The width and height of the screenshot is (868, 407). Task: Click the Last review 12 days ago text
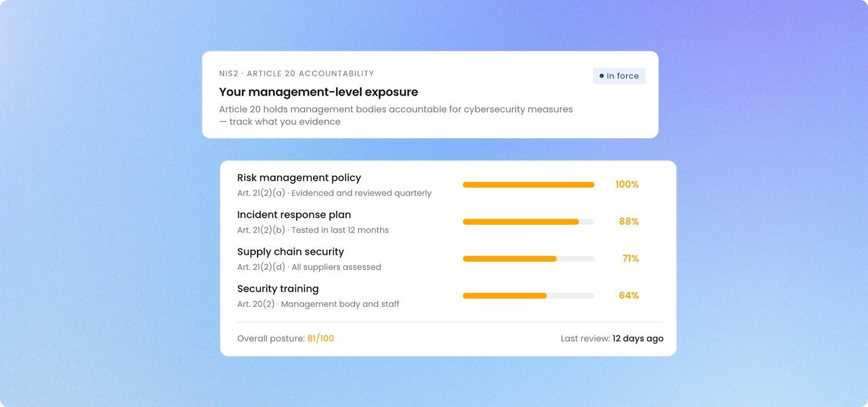(612, 339)
